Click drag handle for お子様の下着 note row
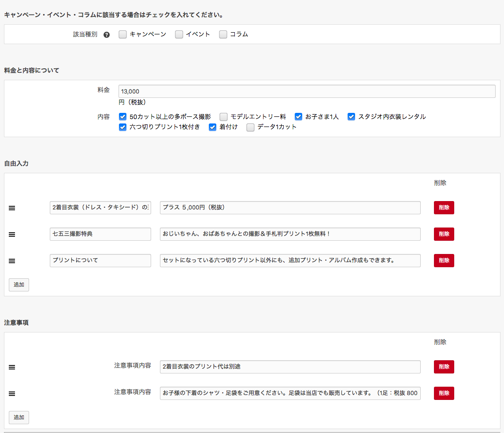Image resolution: width=504 pixels, height=433 pixels. [x=12, y=394]
